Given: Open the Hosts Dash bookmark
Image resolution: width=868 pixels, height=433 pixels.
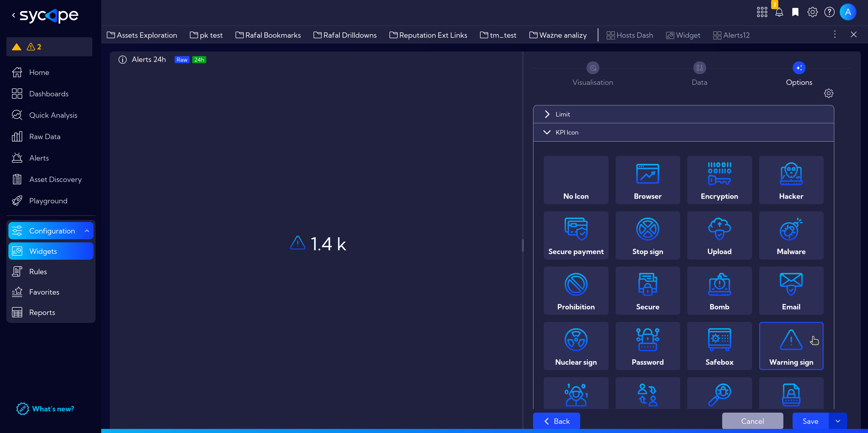Looking at the screenshot, I should coord(629,35).
